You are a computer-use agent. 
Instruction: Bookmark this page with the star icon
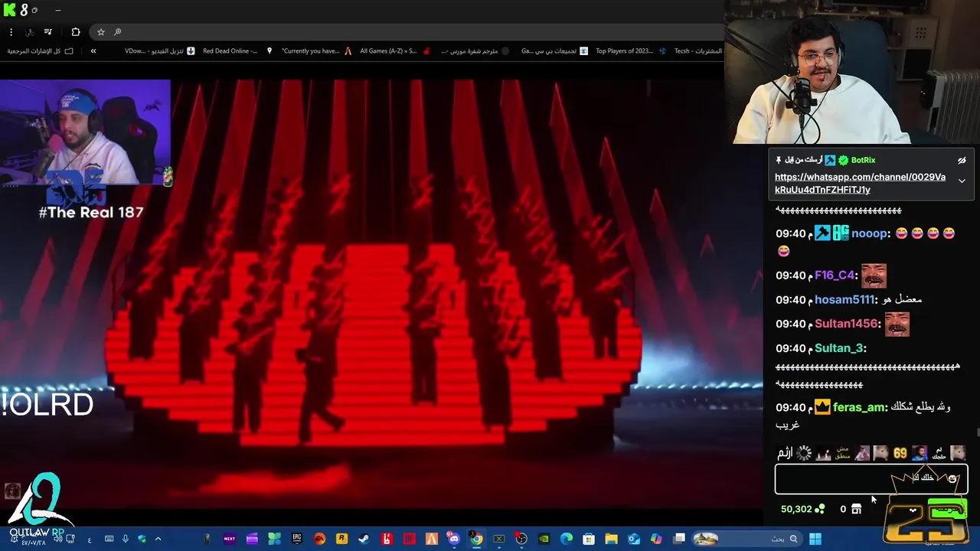[100, 32]
